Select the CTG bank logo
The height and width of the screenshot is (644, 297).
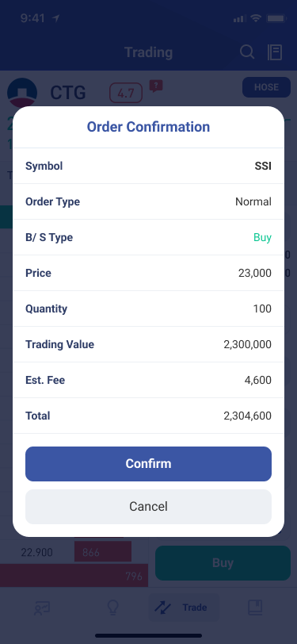22,93
